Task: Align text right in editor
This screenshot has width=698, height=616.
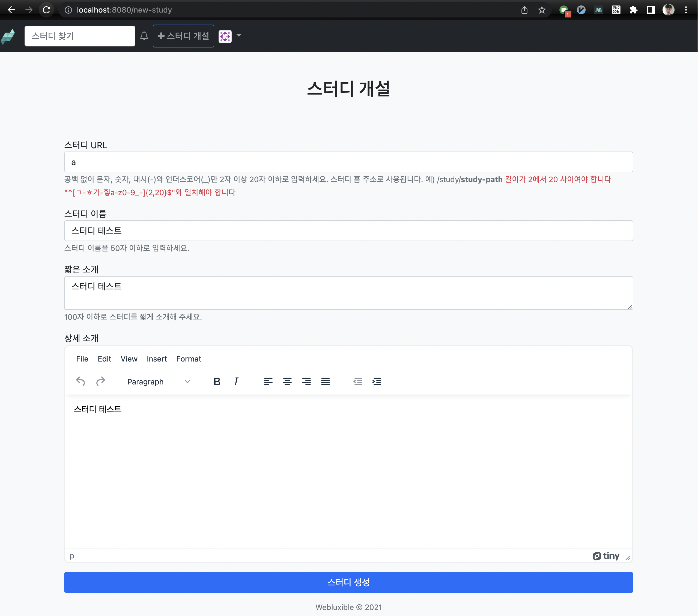Action: tap(306, 381)
